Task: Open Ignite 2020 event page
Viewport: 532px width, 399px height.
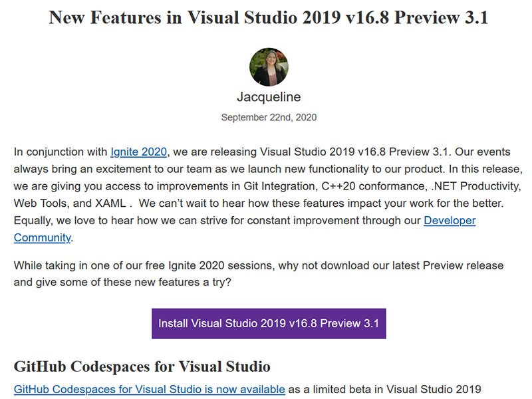Action: point(139,152)
